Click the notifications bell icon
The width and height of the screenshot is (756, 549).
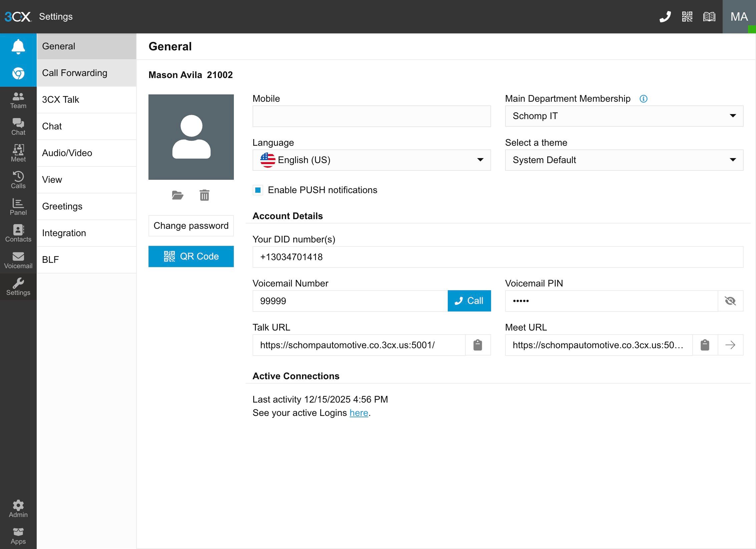18,46
